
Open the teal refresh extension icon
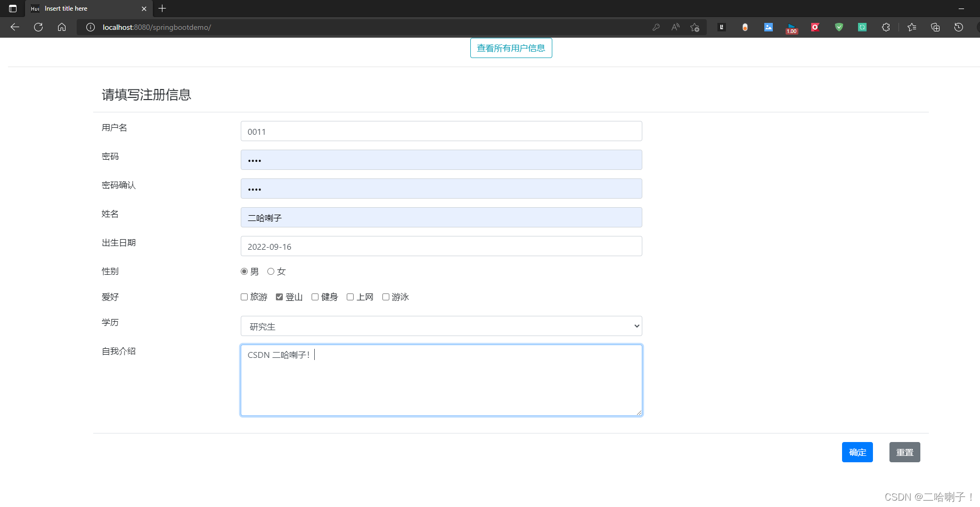pos(862,27)
